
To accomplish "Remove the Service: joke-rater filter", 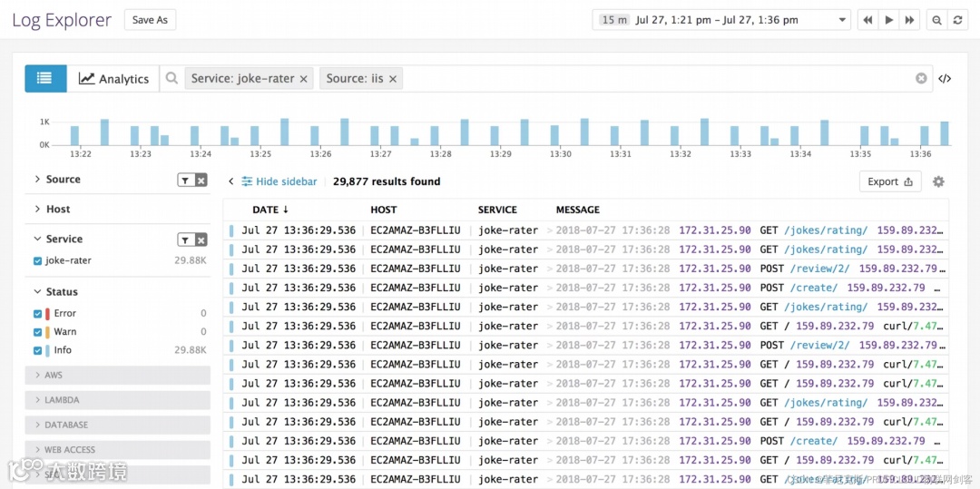I will [303, 79].
